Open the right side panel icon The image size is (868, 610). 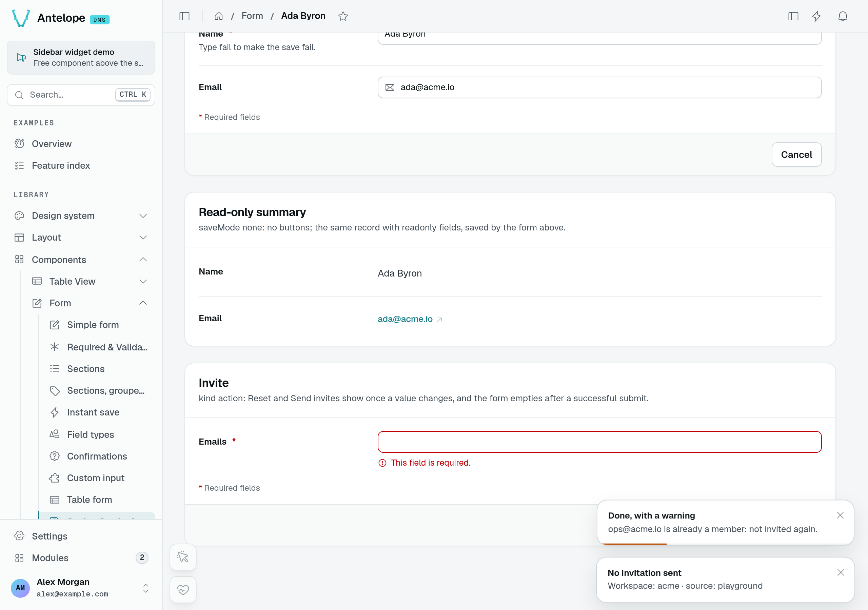(x=793, y=16)
